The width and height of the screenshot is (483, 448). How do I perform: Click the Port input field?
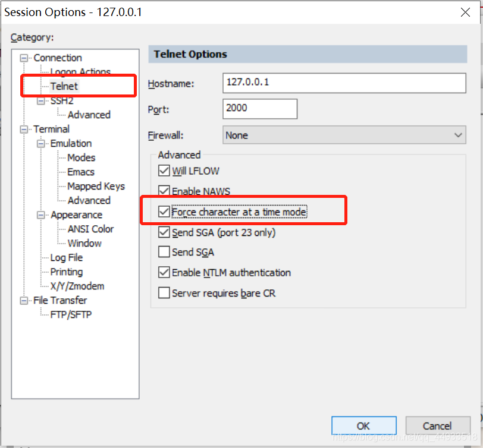[x=260, y=109]
